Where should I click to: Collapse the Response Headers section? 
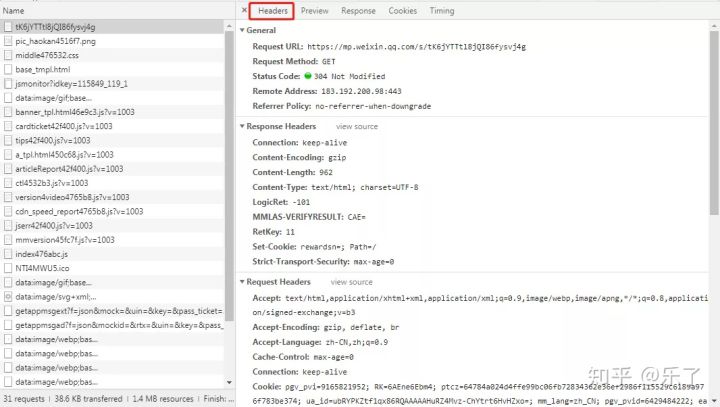click(x=242, y=126)
